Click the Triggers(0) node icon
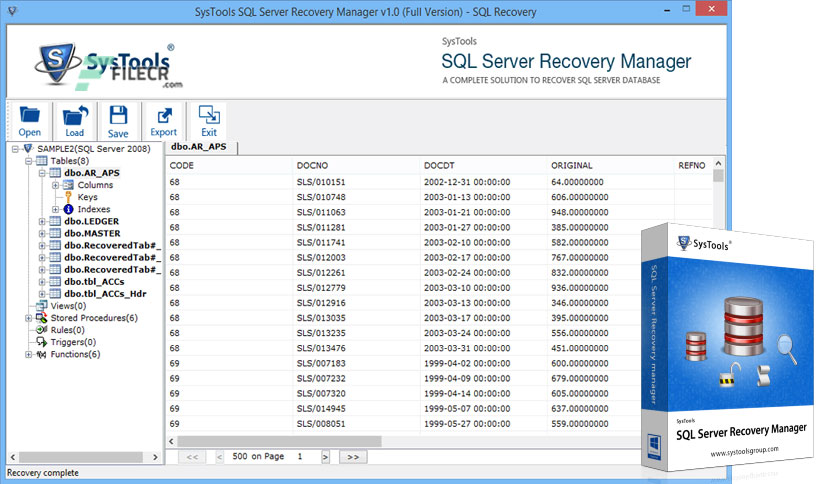Viewport: 836px width, 484px height. (x=42, y=342)
